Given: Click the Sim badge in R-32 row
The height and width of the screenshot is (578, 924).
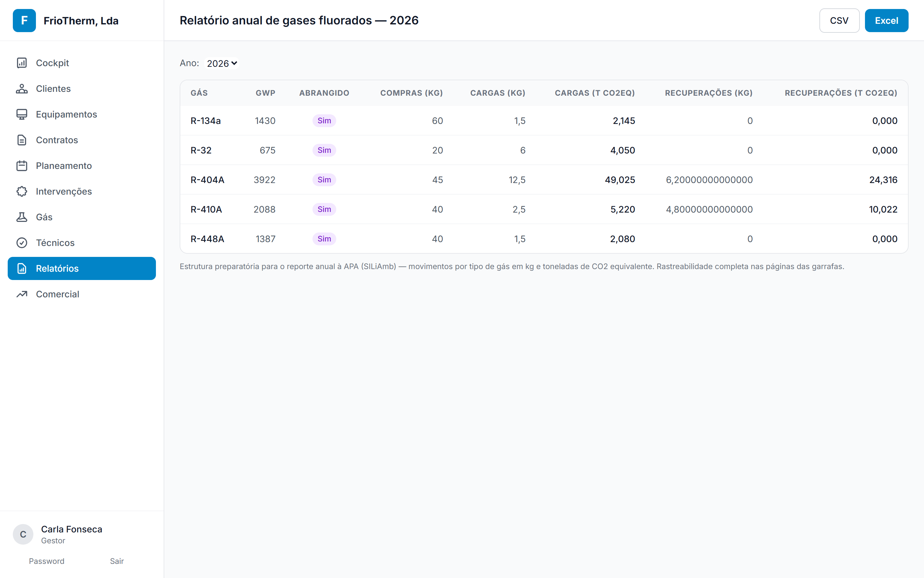Looking at the screenshot, I should click(324, 150).
